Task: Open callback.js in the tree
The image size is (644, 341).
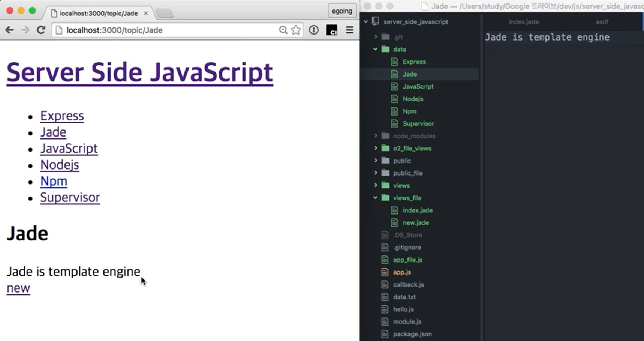Action: pyautogui.click(x=408, y=284)
